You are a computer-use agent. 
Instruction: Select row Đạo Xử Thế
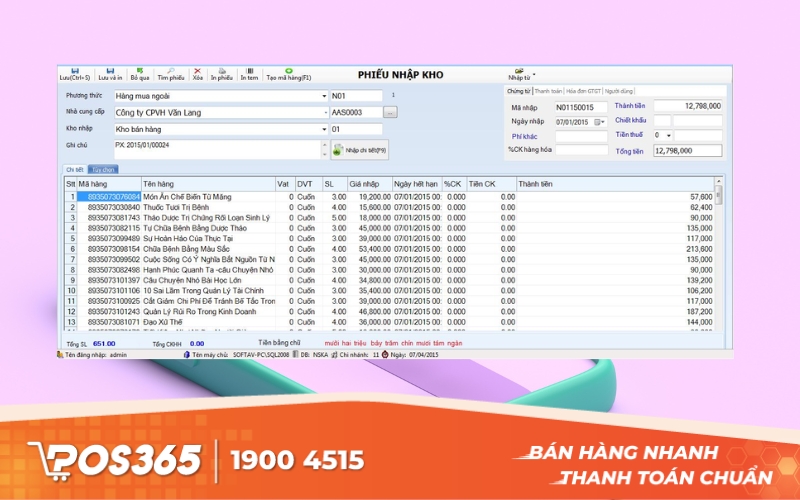pos(389,322)
